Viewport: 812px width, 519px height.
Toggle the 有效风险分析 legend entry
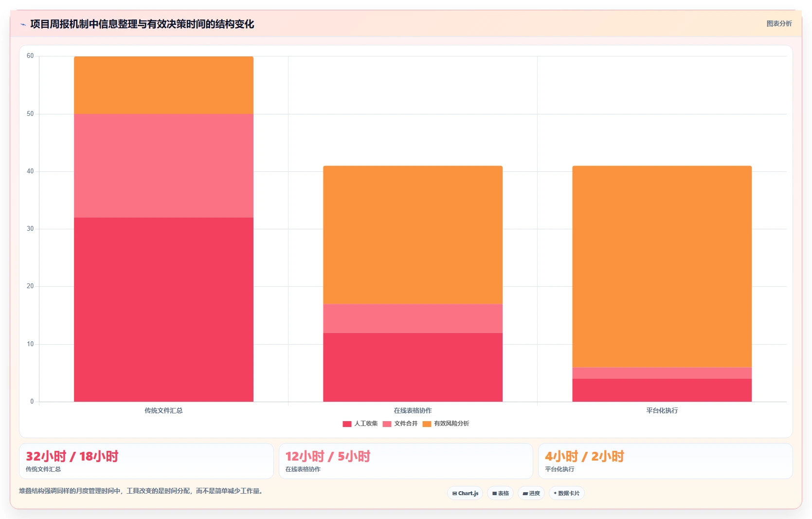tap(446, 424)
